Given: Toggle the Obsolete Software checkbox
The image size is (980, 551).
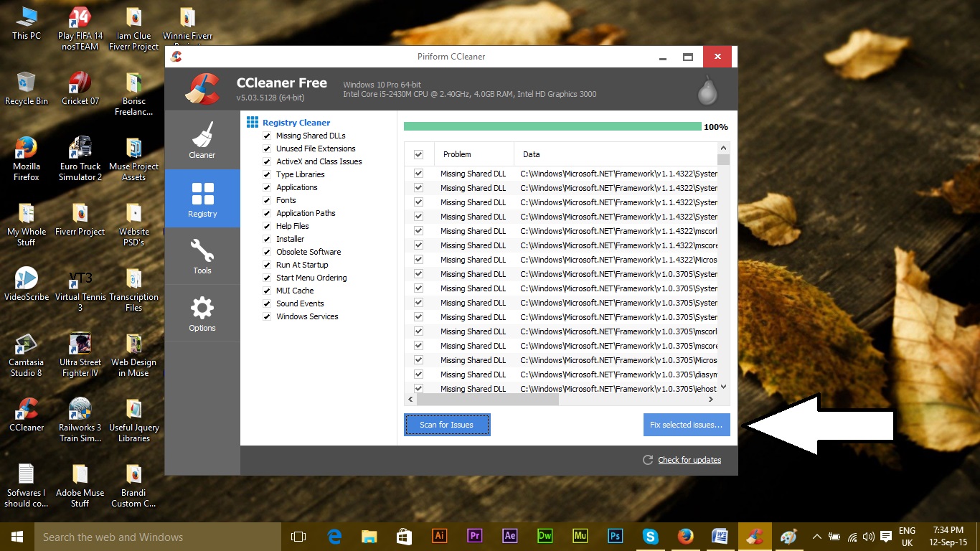Looking at the screenshot, I should pos(267,252).
